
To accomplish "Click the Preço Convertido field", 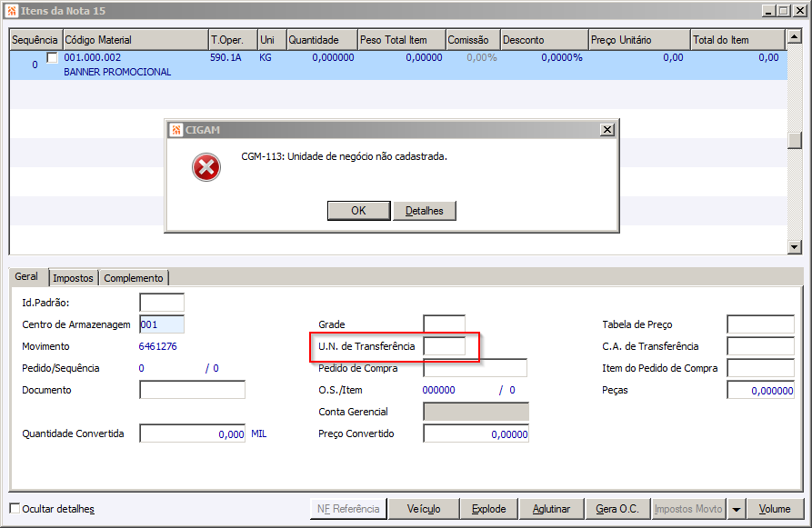I will [476, 433].
